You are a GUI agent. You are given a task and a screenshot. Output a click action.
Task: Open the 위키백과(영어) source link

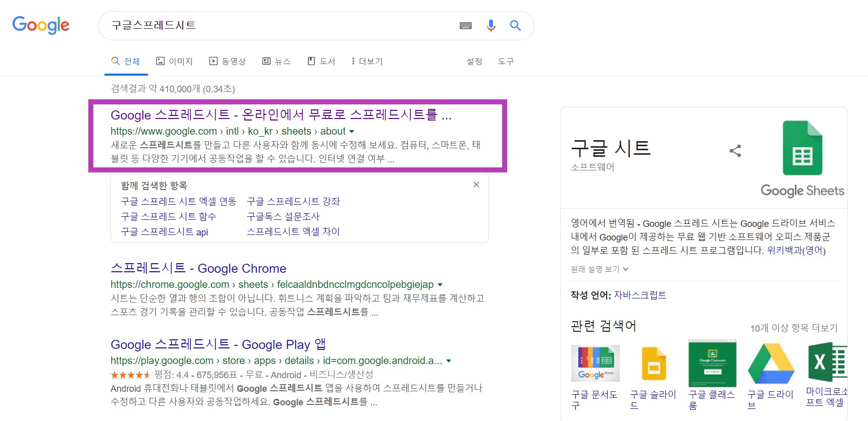point(796,250)
